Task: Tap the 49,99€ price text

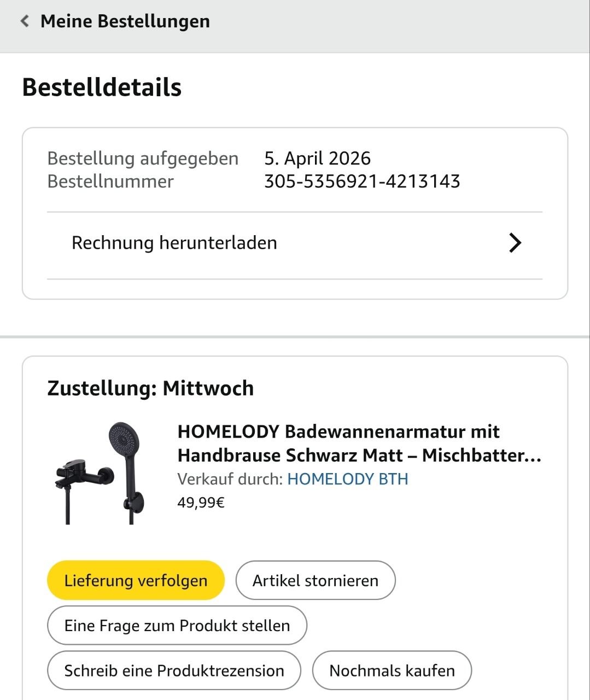Action: click(201, 503)
